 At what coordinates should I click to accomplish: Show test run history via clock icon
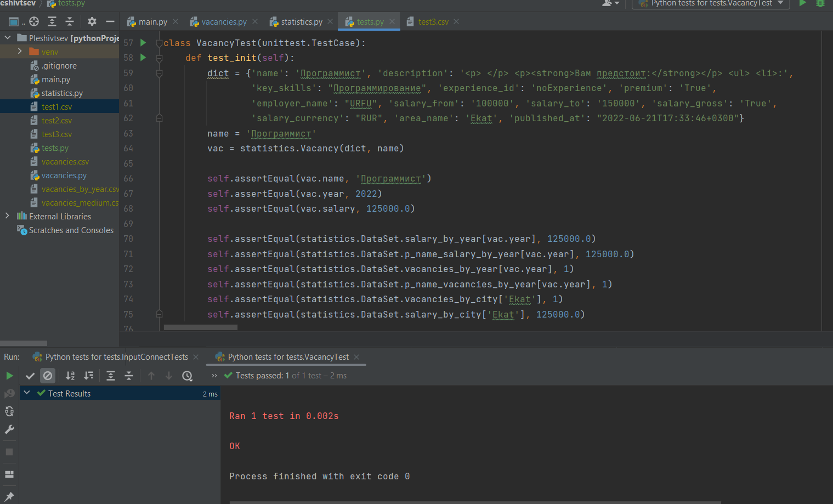point(187,376)
